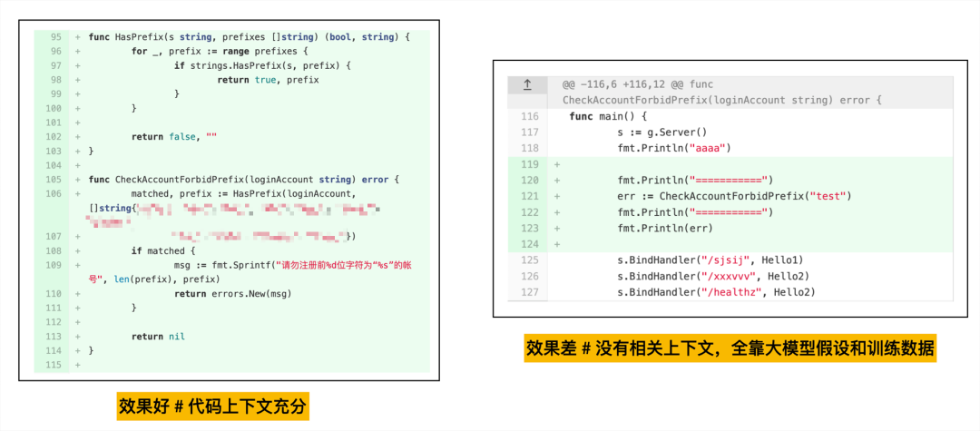Click the yellow caption starting '效果差 # 没有相关上下文'
This screenshot has width=980, height=431.
pyautogui.click(x=730, y=348)
